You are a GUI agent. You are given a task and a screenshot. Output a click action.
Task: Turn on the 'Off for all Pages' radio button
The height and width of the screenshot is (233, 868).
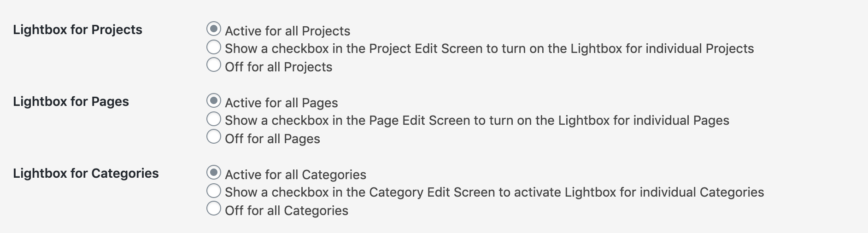coord(213,137)
